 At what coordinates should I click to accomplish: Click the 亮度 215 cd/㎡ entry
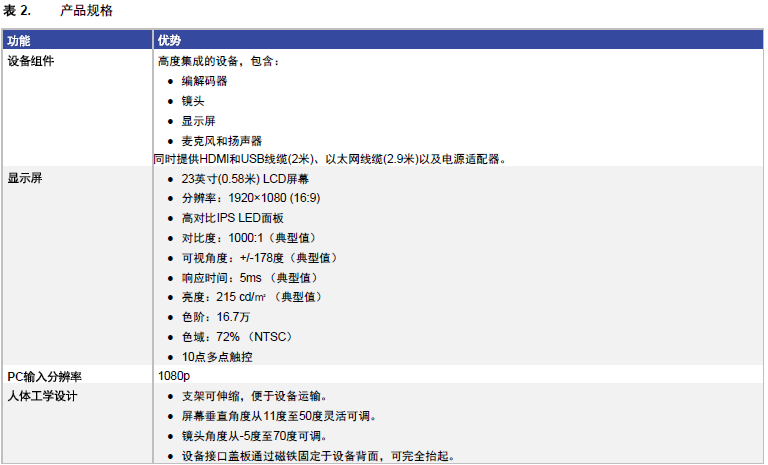pos(251,297)
